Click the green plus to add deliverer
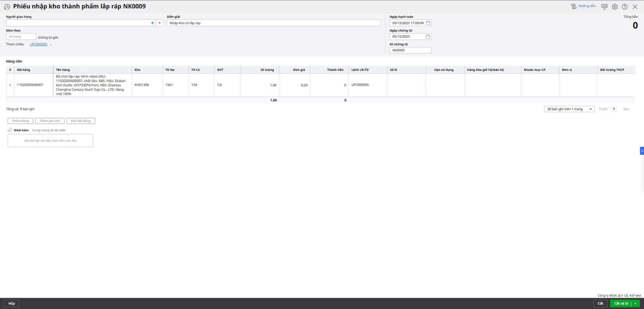644x309 pixels. coord(153,23)
